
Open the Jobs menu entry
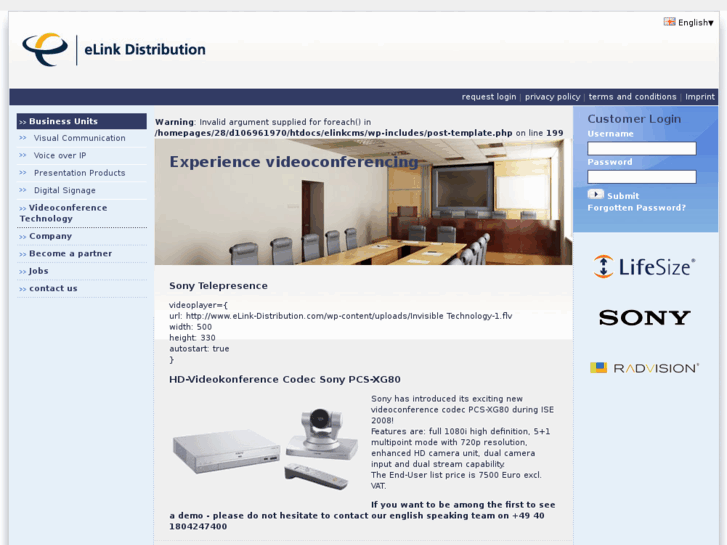(38, 271)
